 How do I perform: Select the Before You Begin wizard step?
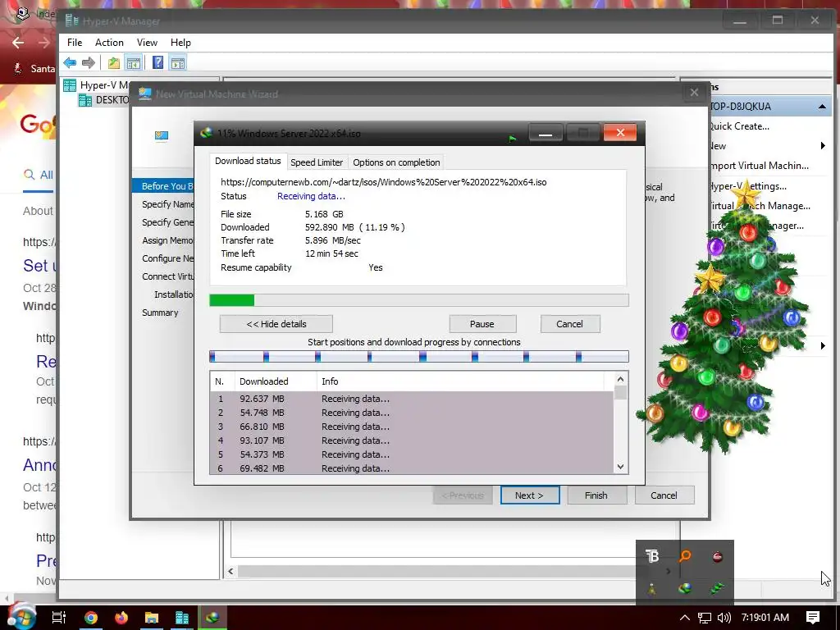click(163, 186)
